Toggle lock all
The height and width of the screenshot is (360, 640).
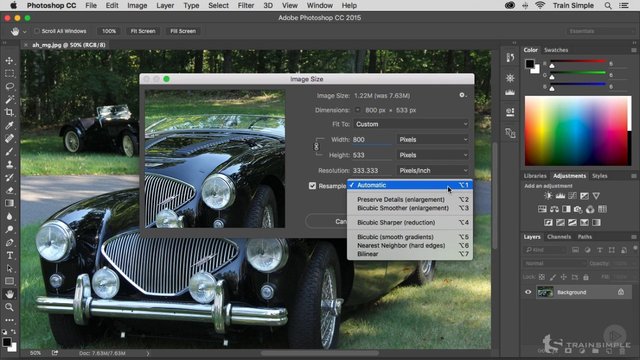586,277
